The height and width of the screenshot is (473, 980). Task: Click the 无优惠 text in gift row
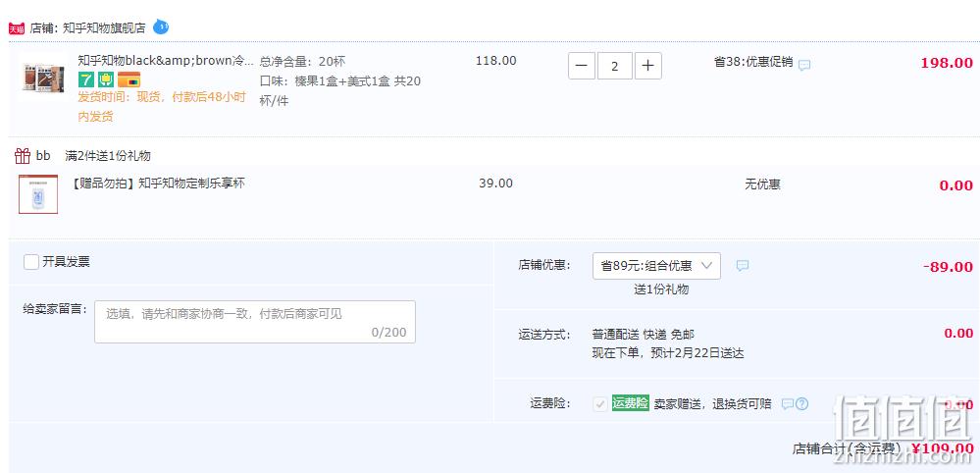click(762, 184)
